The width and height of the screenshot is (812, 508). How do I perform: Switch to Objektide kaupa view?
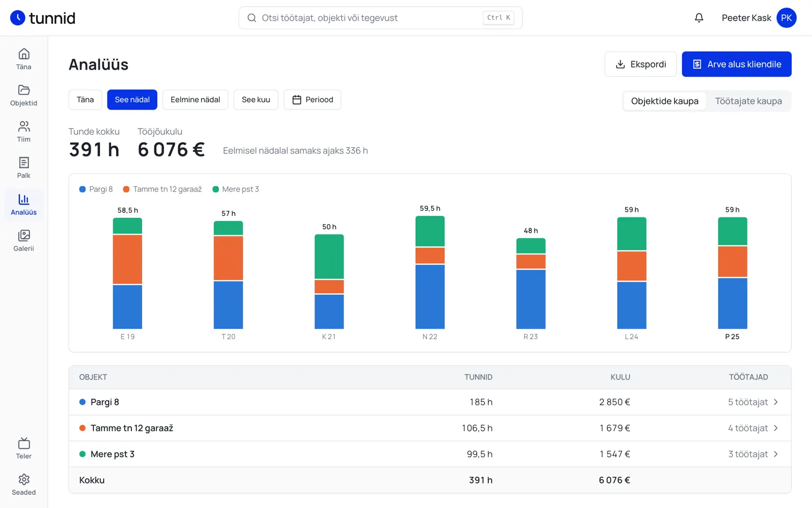(x=664, y=101)
